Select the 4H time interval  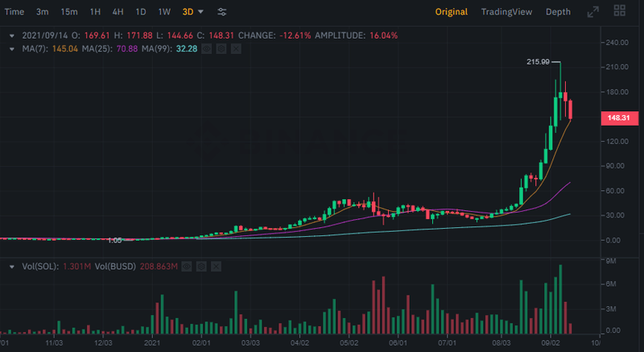[x=118, y=12]
